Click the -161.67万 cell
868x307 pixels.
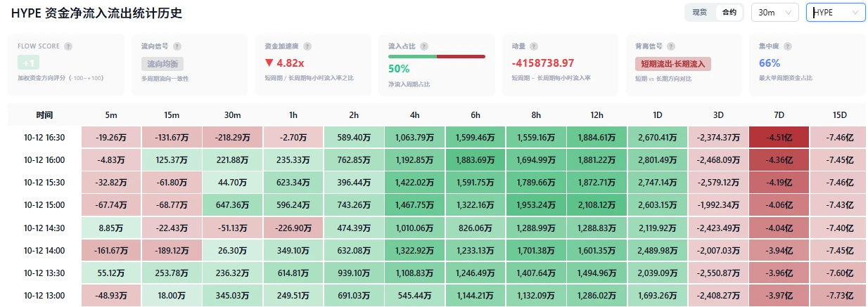112,250
